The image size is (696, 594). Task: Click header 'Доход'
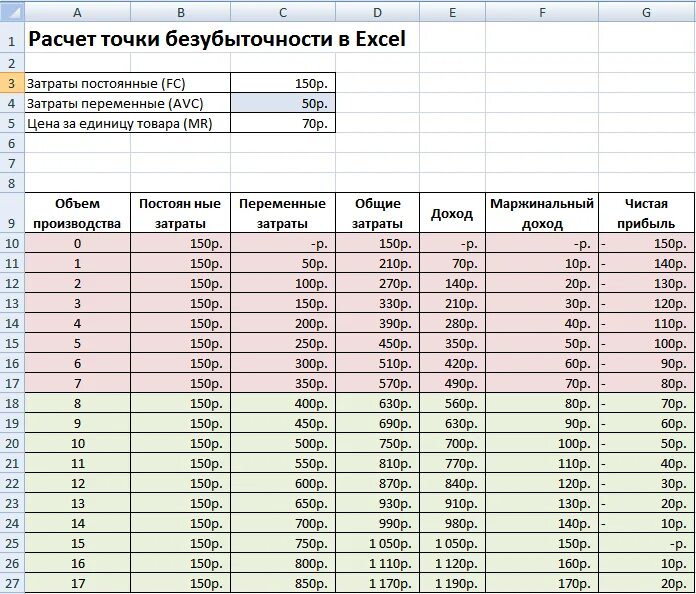pyautogui.click(x=452, y=213)
